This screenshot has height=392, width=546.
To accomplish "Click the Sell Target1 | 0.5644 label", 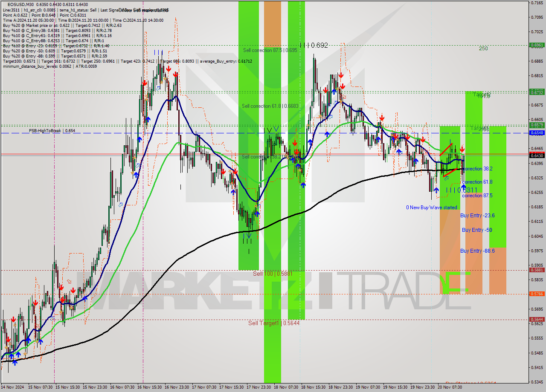I will [274, 323].
